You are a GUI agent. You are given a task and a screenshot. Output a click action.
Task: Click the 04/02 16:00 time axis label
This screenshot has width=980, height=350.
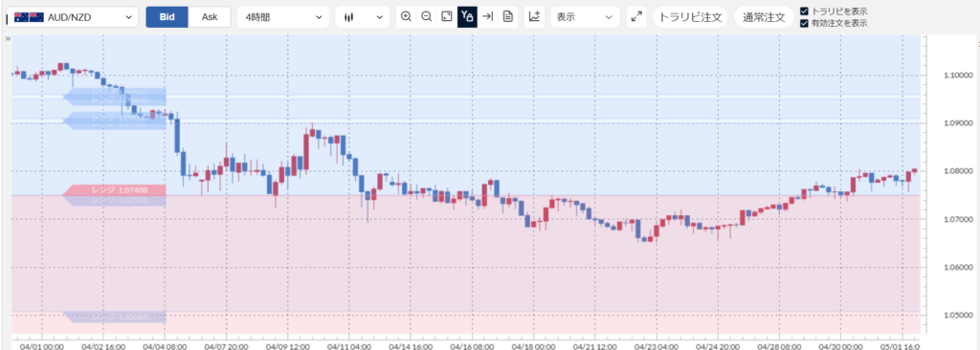click(x=103, y=345)
